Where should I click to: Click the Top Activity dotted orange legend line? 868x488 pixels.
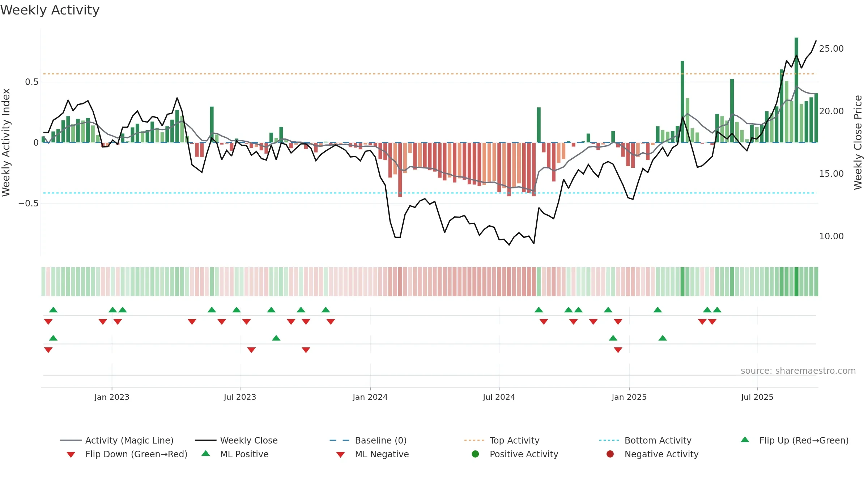[474, 440]
